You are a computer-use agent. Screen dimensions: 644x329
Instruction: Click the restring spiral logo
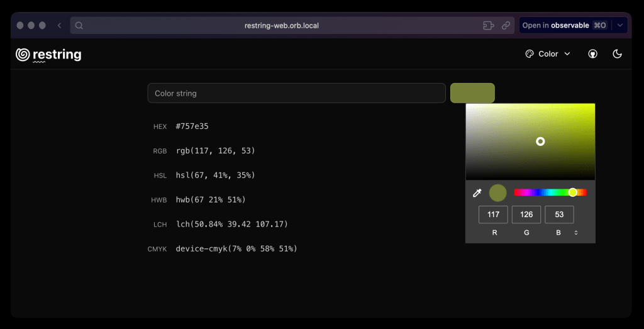[23, 55]
